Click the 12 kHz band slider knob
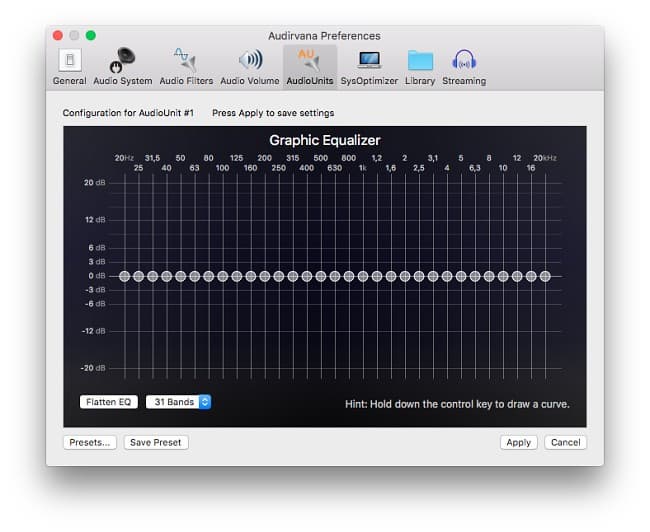 click(x=517, y=276)
